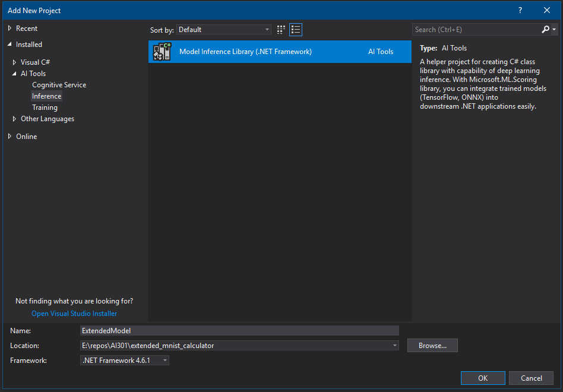Confirm with the OK button

[483, 378]
